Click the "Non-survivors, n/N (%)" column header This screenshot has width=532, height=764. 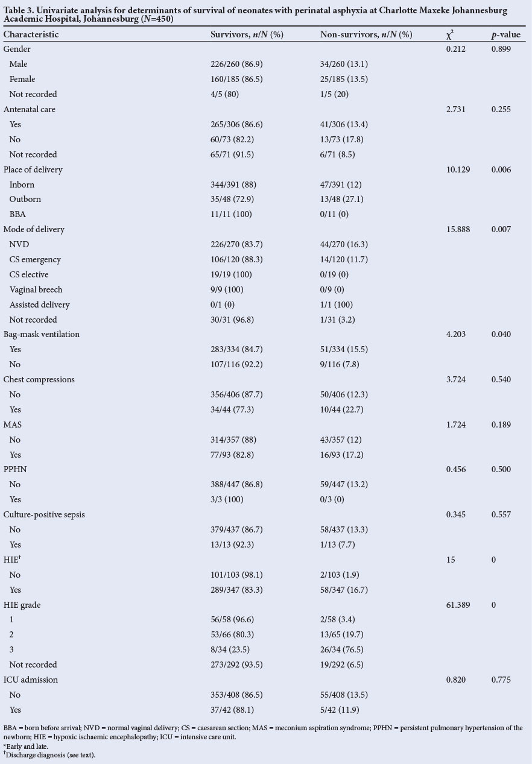(366, 34)
